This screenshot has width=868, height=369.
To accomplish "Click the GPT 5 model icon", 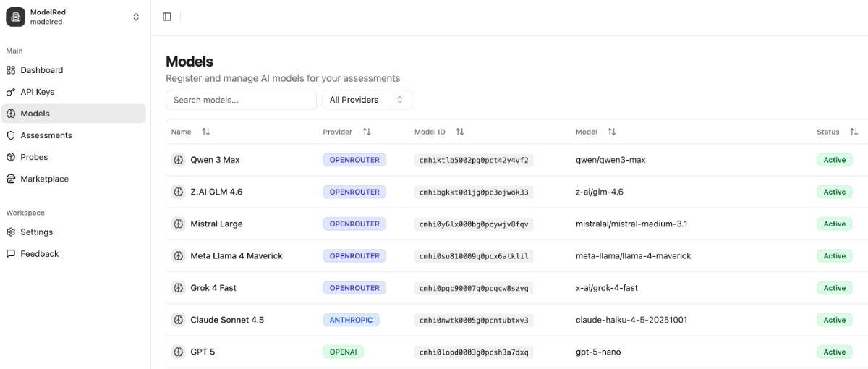I will 178,352.
